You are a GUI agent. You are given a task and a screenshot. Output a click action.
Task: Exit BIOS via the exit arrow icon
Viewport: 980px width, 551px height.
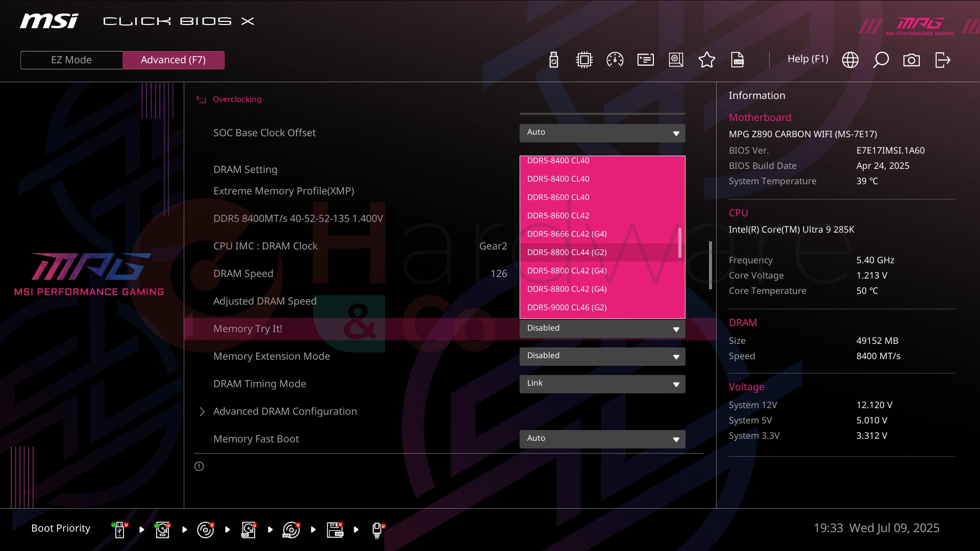942,60
